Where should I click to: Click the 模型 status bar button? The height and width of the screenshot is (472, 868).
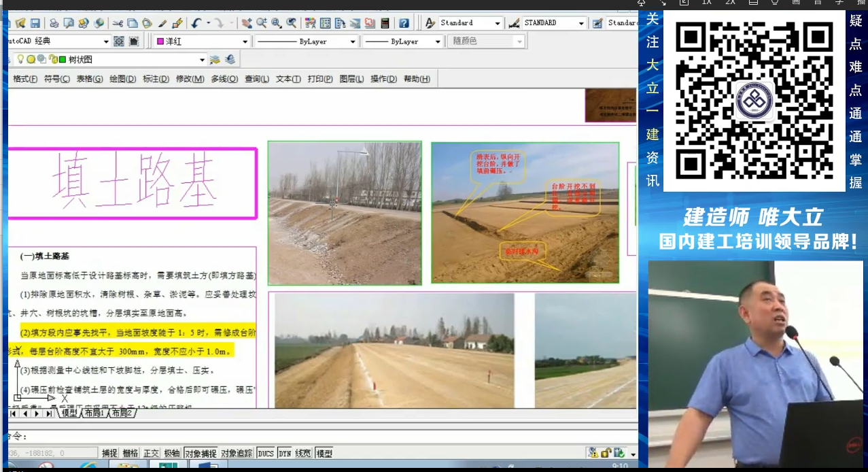(x=325, y=453)
